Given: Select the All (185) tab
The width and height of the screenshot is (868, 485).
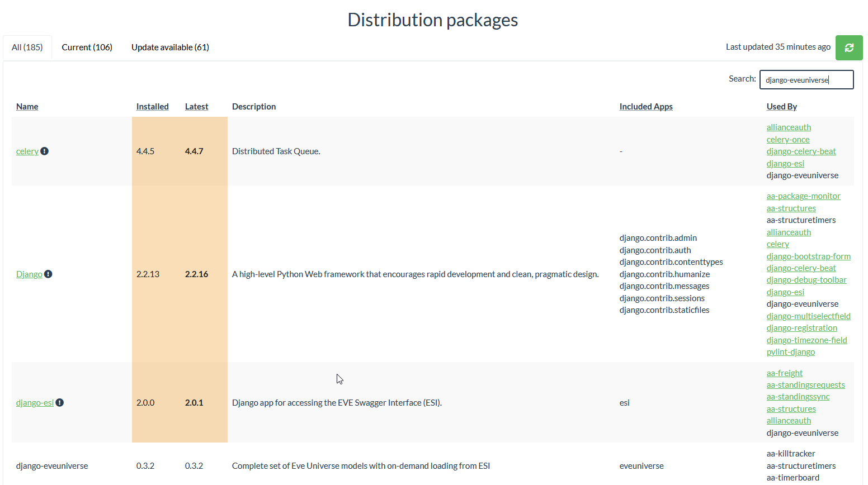Looking at the screenshot, I should point(27,47).
